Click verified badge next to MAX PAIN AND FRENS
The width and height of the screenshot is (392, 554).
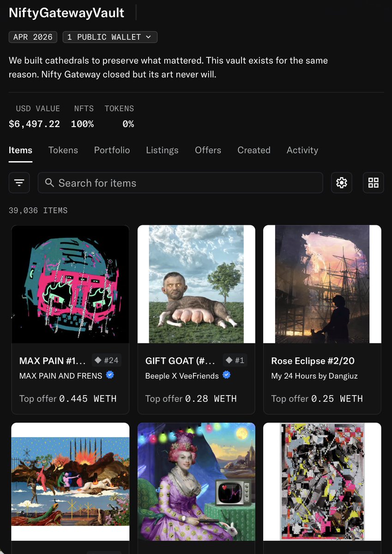(x=110, y=375)
